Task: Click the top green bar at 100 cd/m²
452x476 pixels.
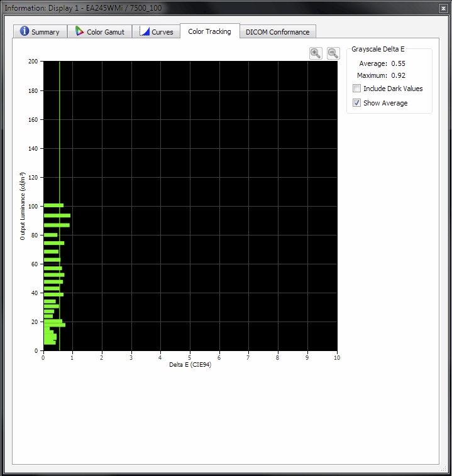Action: 54,205
